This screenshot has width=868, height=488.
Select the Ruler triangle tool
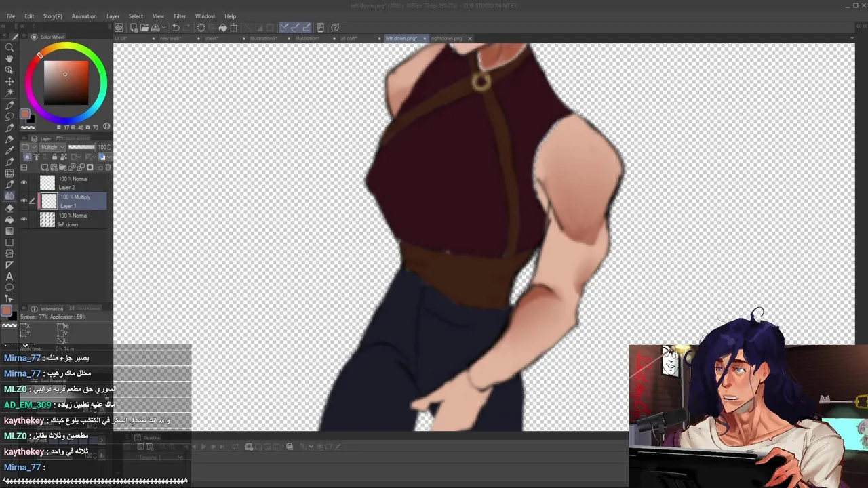(x=9, y=265)
